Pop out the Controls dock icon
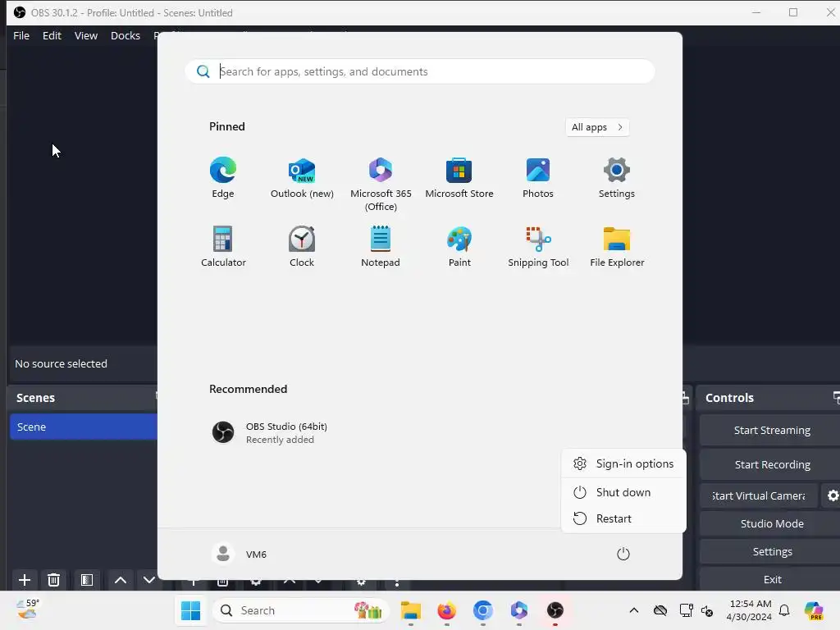This screenshot has width=840, height=630. [x=836, y=397]
